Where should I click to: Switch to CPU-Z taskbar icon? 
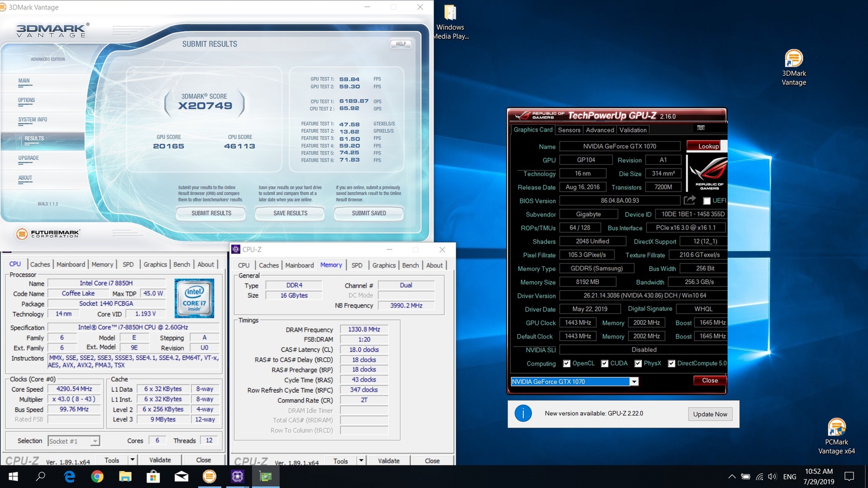tap(237, 476)
